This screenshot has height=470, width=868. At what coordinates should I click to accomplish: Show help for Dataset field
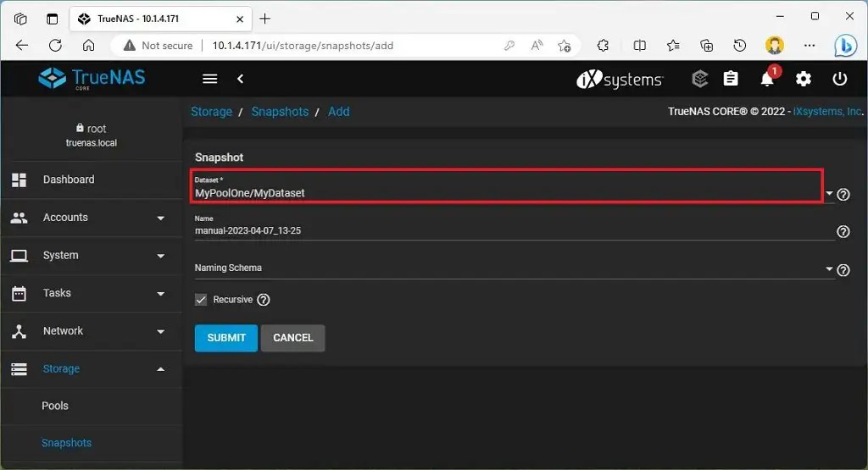pos(843,195)
